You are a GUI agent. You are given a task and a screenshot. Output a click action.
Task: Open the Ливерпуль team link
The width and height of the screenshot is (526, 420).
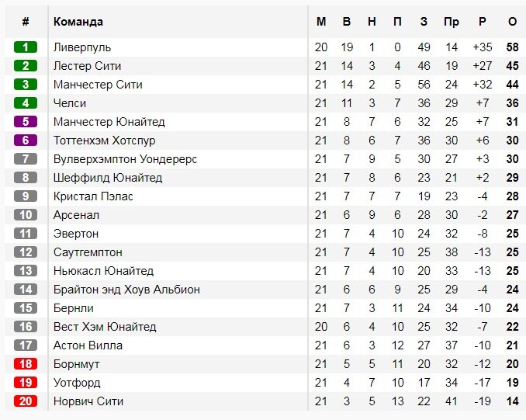[82, 47]
